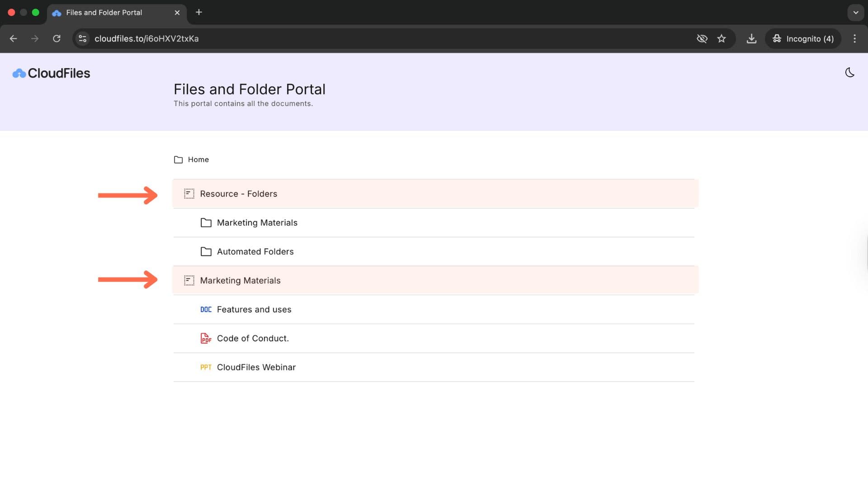
Task: Select the Files and Folder Portal tab
Action: [x=104, y=13]
